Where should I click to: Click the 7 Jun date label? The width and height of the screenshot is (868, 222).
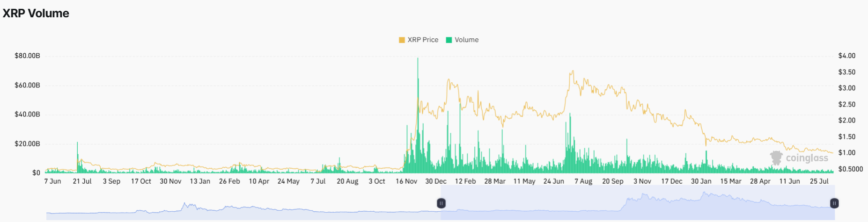click(52, 181)
